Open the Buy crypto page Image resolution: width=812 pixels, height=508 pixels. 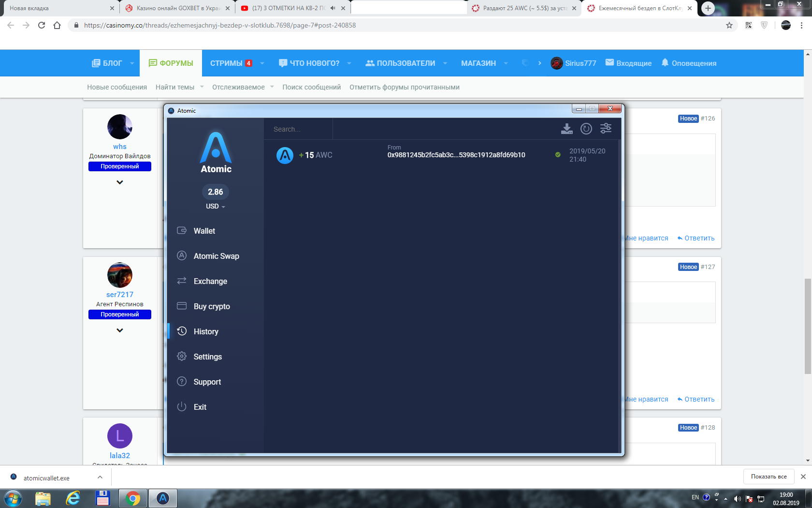212,306
